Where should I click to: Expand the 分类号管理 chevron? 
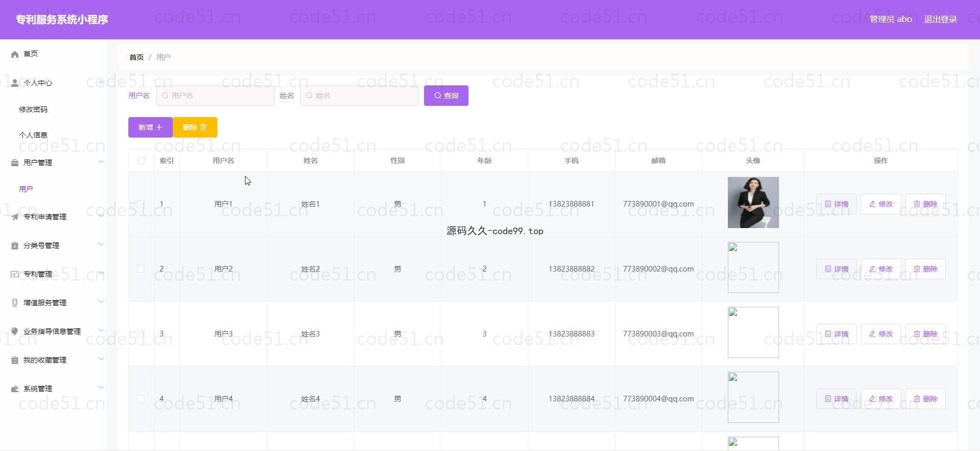coord(101,245)
